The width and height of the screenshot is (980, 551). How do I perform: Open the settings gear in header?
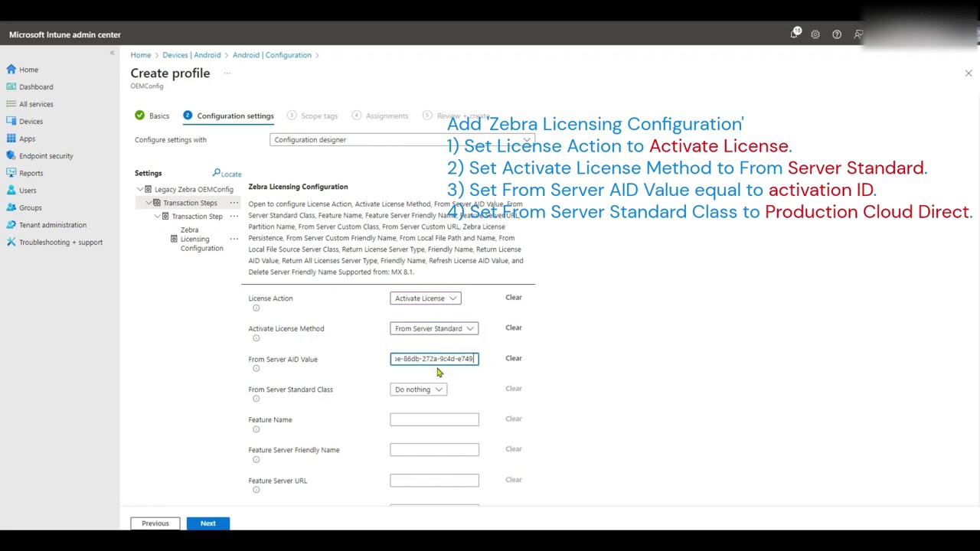(815, 34)
